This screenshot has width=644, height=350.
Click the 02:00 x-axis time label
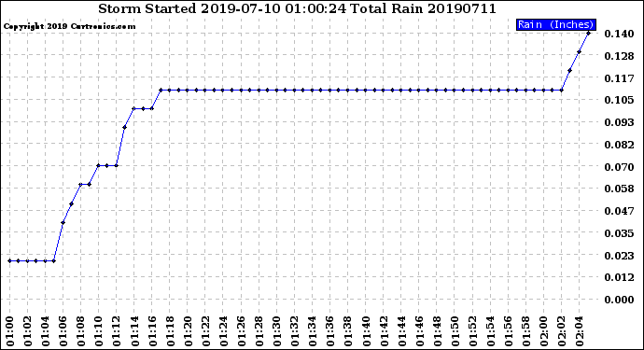[543, 331]
